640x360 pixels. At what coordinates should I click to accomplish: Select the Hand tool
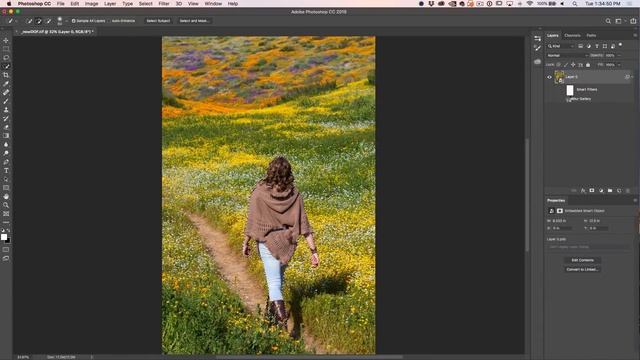6,196
